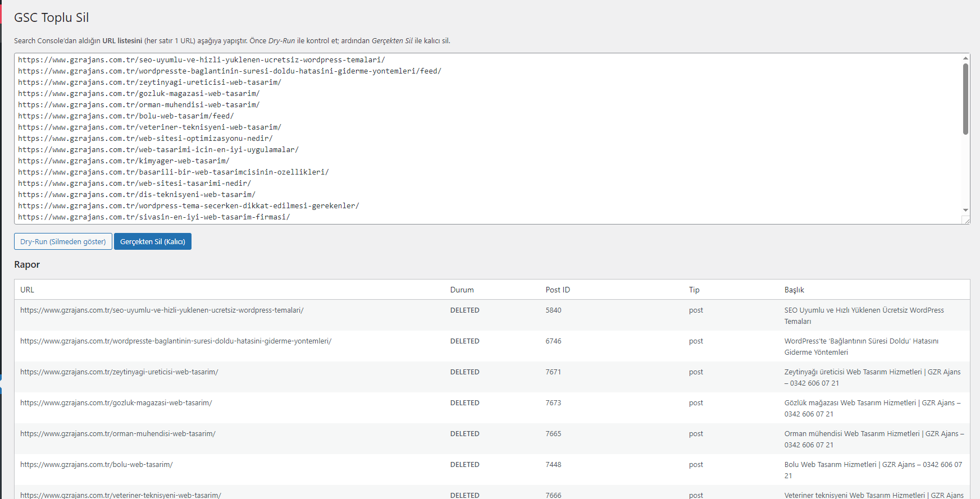Click the title starting 'WordPress'te Bağlantının Süresi Doldu'
The height and width of the screenshot is (499, 980).
click(862, 346)
